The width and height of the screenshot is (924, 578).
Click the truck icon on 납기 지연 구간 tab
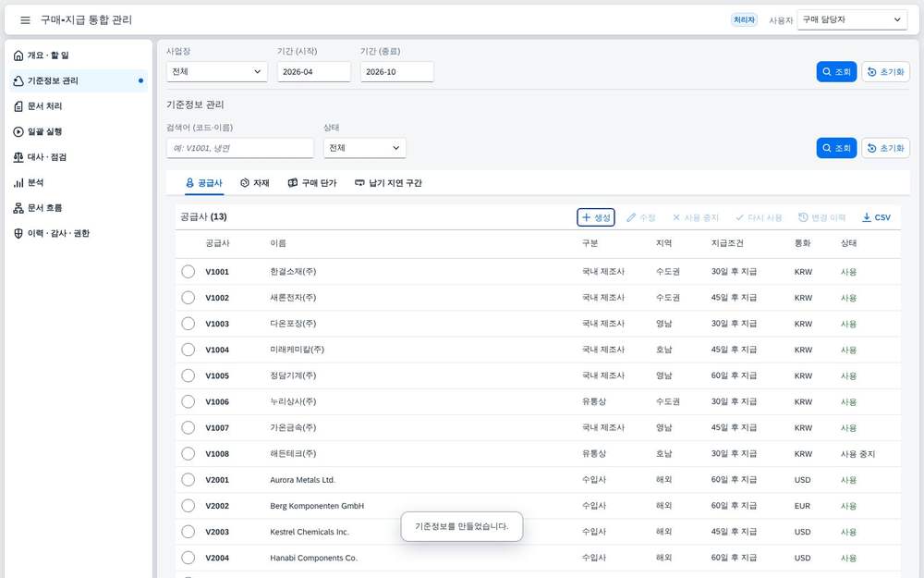pos(359,183)
